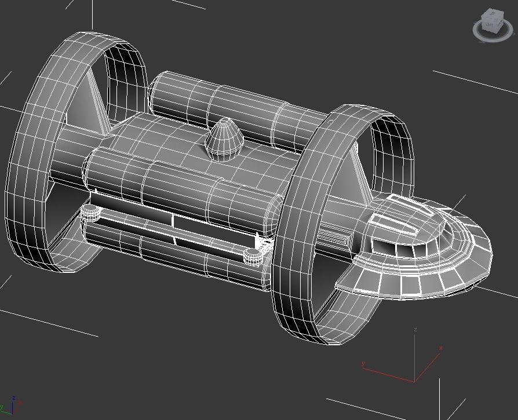Select the dome on top of the vehicle
The image size is (518, 420).
[x=223, y=139]
